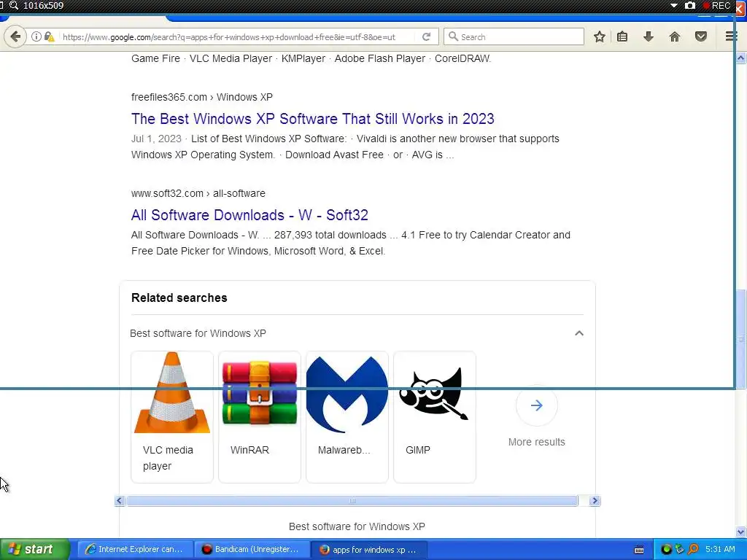This screenshot has width=747, height=560.
Task: Click the carousel horizontal scrollbar thumb
Action: 352,500
